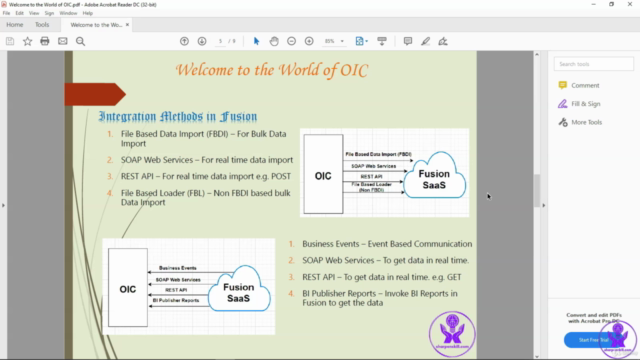Viewport: 640px width, 360px height.
Task: Click the vertical scrollbar thumb
Action: coord(537,191)
